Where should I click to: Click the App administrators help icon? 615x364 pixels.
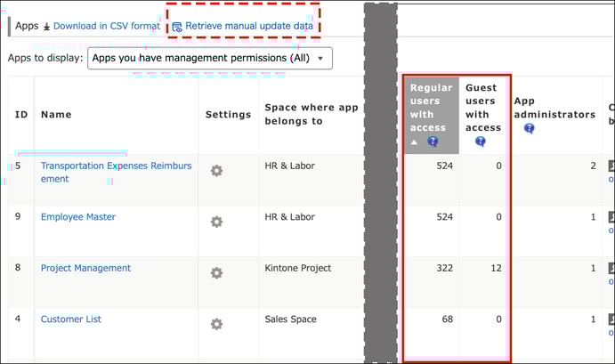529,128
